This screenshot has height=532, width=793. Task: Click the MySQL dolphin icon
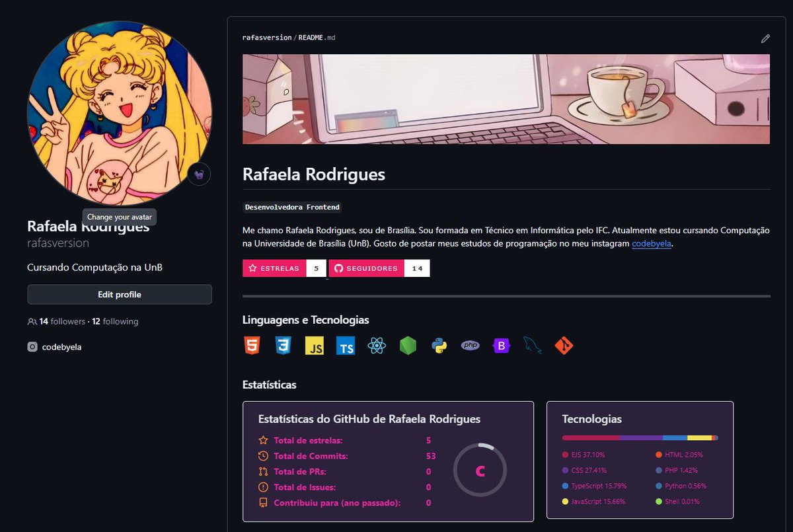pyautogui.click(x=533, y=345)
